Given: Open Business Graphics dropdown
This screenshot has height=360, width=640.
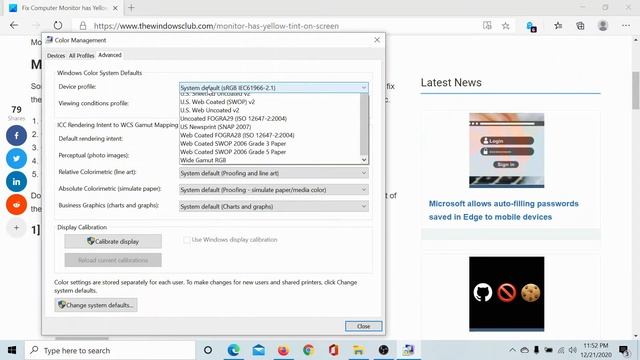Looking at the screenshot, I should pyautogui.click(x=273, y=207).
